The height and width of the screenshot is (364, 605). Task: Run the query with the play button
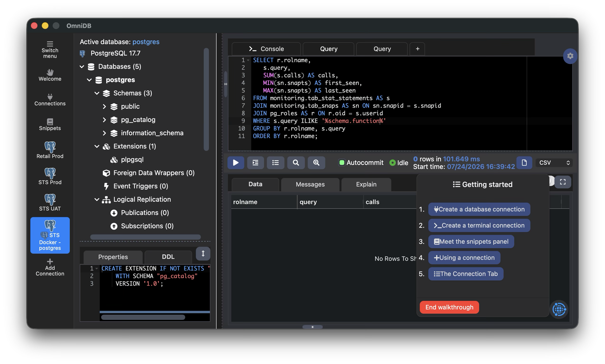[235, 162]
